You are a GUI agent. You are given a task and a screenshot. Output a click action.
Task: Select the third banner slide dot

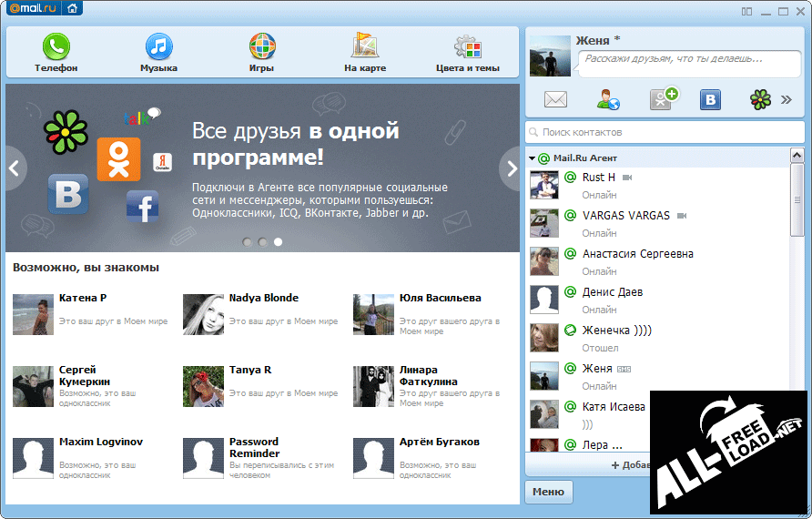[278, 242]
